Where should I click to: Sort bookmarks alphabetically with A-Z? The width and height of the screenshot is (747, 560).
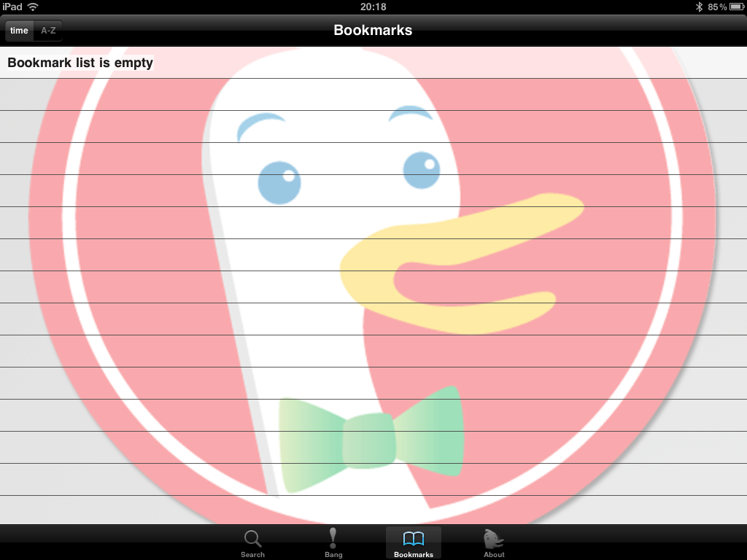coord(48,31)
